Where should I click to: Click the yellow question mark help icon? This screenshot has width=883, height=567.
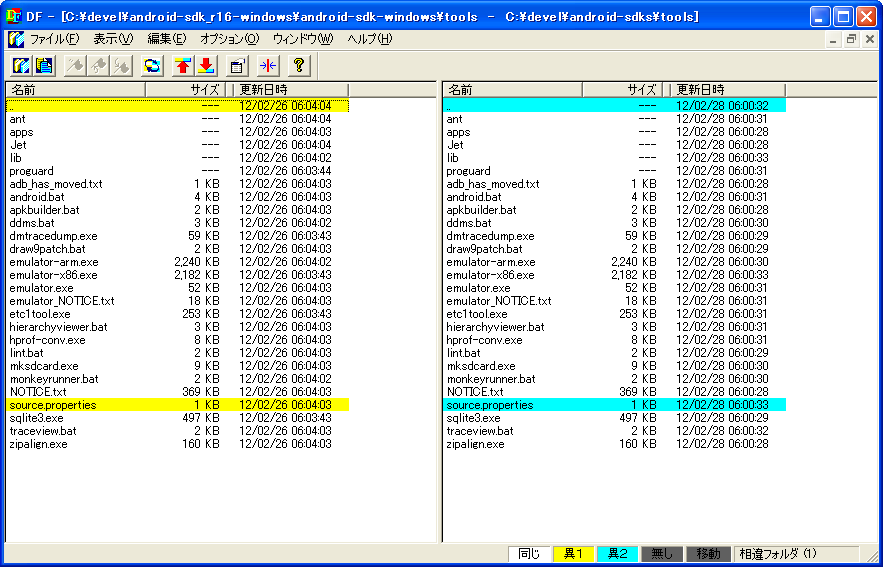click(x=299, y=66)
